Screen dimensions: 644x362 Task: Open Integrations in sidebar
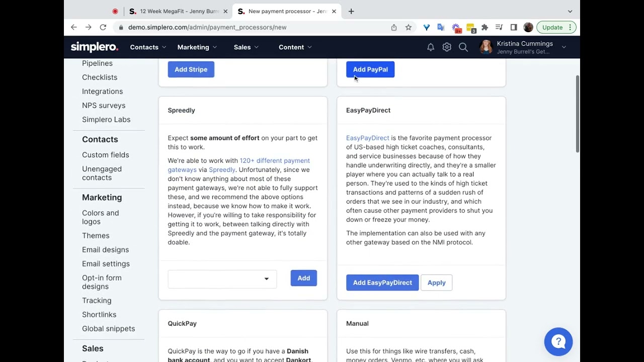(102, 92)
